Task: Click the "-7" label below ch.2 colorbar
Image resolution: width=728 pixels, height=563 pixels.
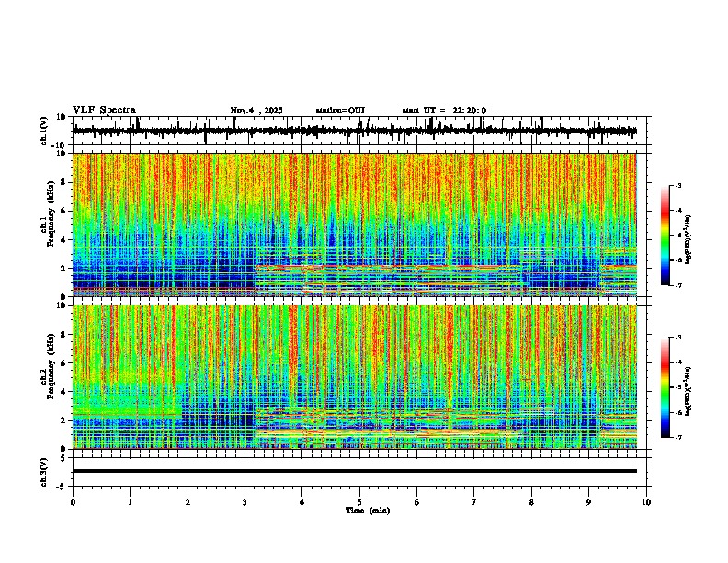Action: (x=677, y=437)
